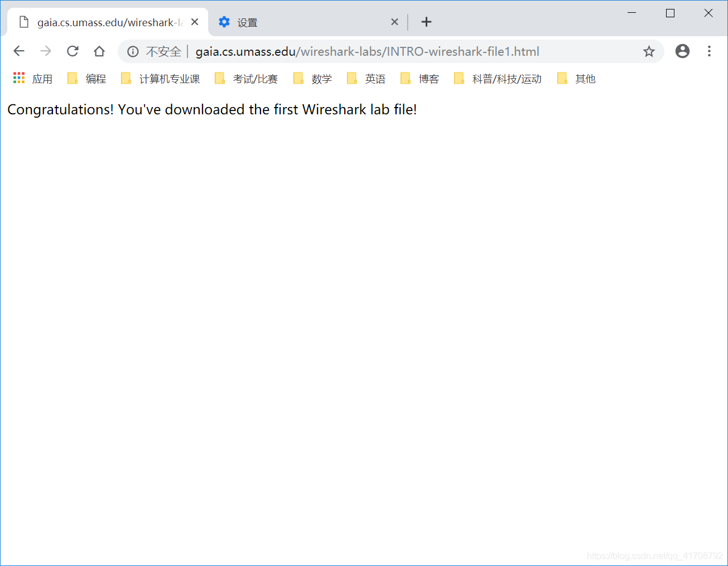Open the Chrome three-dot menu
This screenshot has height=566, width=728.
pos(709,51)
